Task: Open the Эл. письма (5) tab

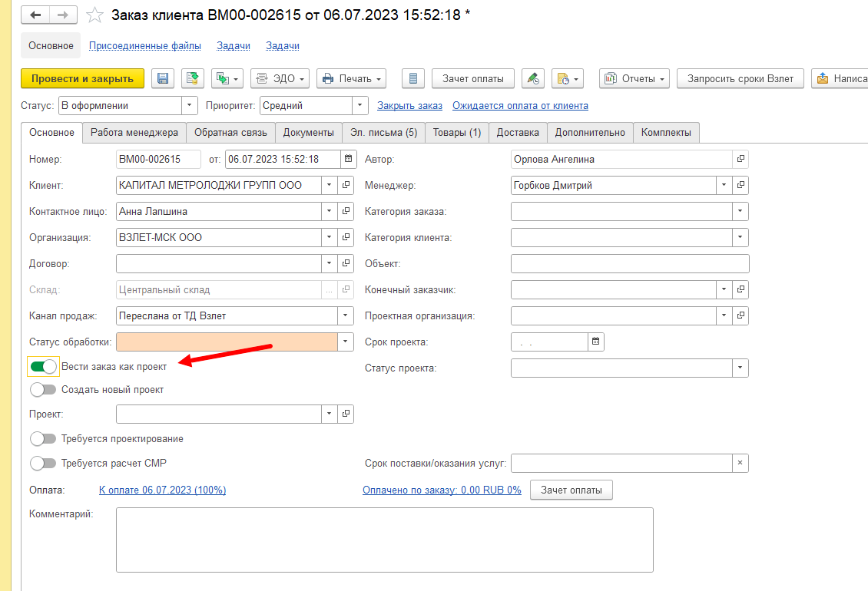Action: [x=383, y=133]
